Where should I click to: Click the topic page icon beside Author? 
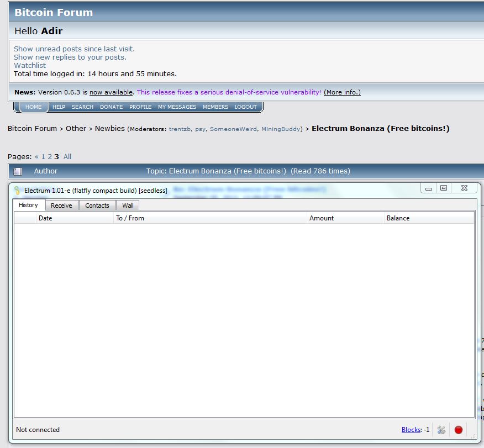(18, 171)
